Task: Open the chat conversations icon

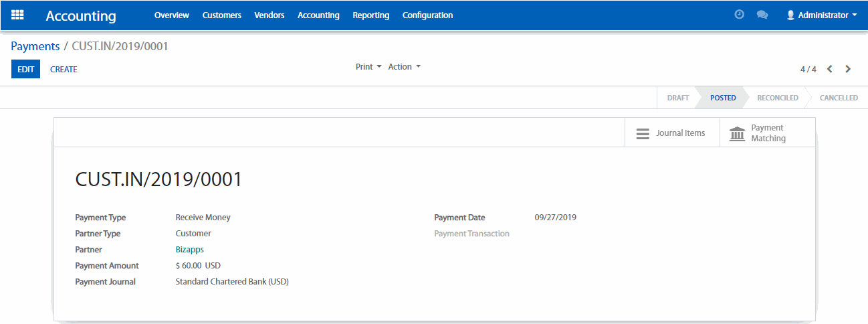Action: 762,15
